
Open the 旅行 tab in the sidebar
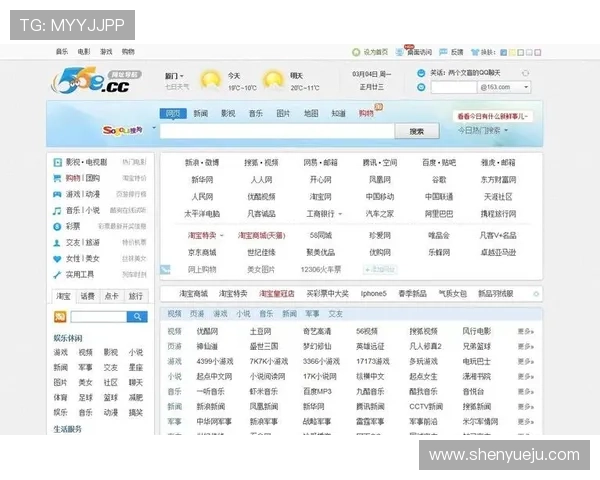(x=135, y=296)
